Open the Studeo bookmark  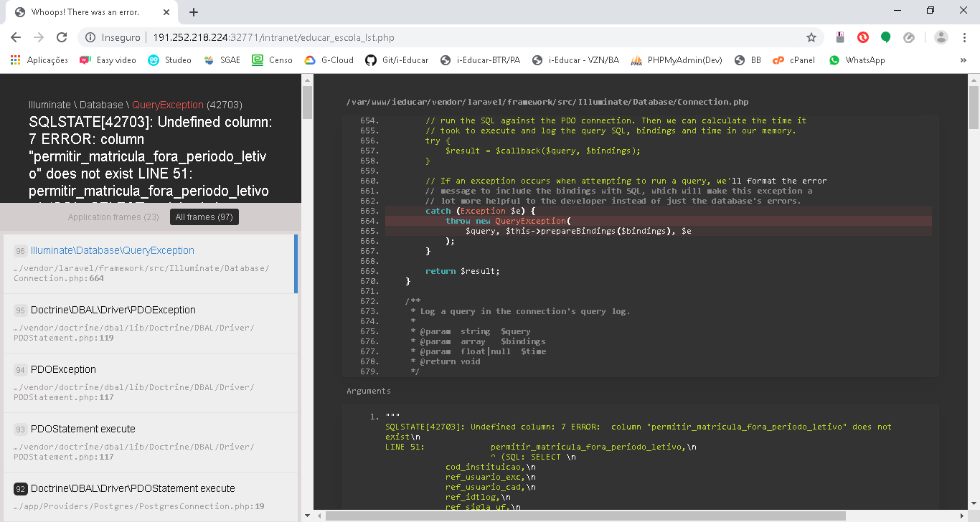click(170, 60)
